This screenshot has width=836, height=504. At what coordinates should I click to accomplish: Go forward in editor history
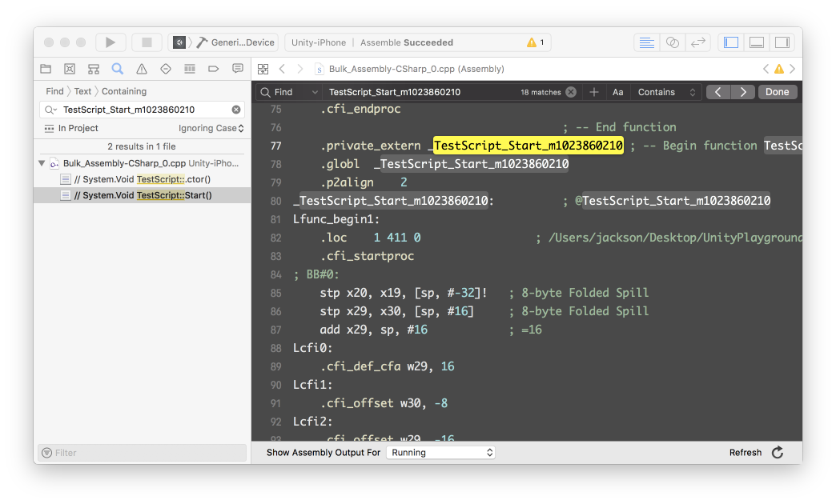[x=300, y=69]
